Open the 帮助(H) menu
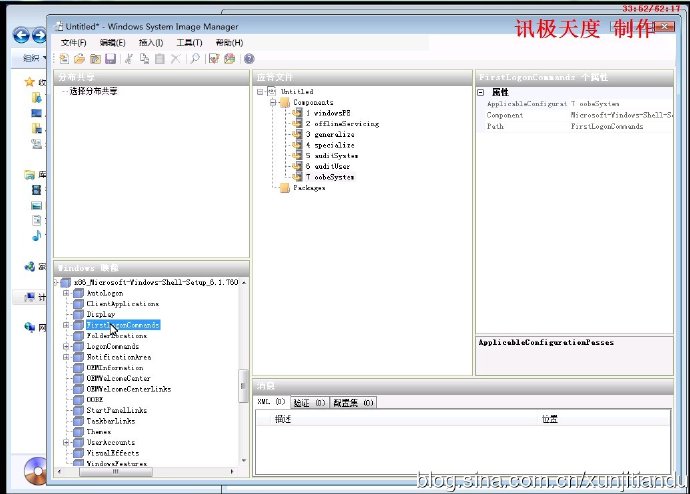690x494 pixels. point(229,43)
